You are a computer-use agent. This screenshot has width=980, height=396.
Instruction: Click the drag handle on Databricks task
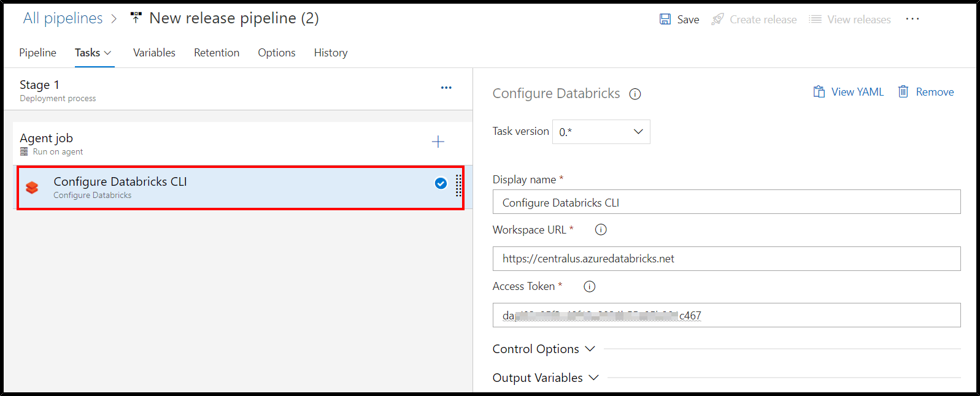(x=458, y=186)
